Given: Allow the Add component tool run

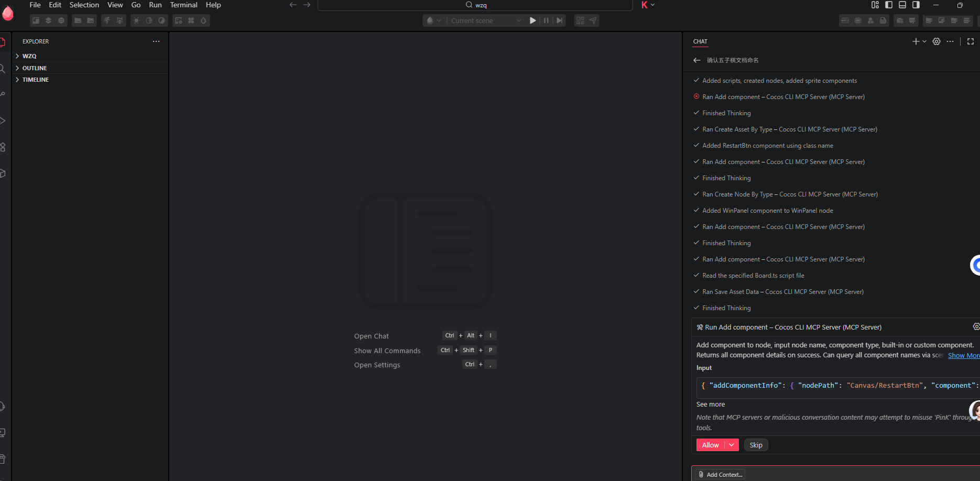Looking at the screenshot, I should (711, 445).
